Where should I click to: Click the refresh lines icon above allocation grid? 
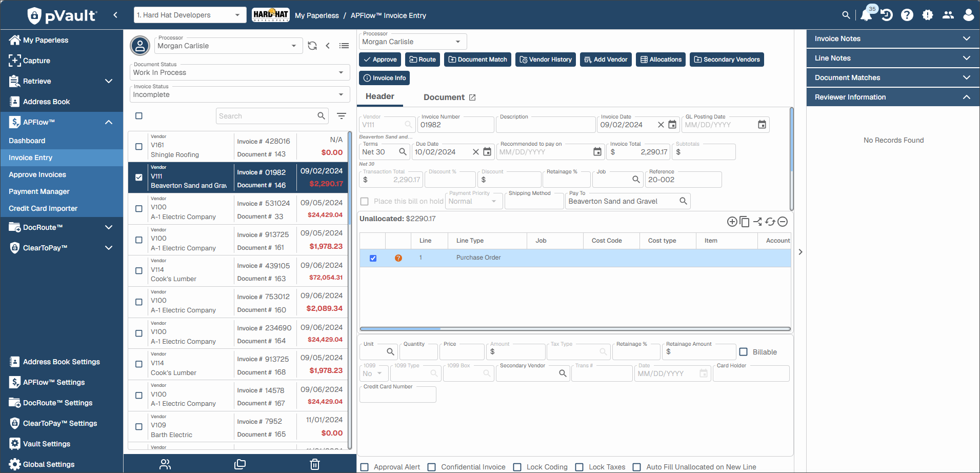(770, 222)
